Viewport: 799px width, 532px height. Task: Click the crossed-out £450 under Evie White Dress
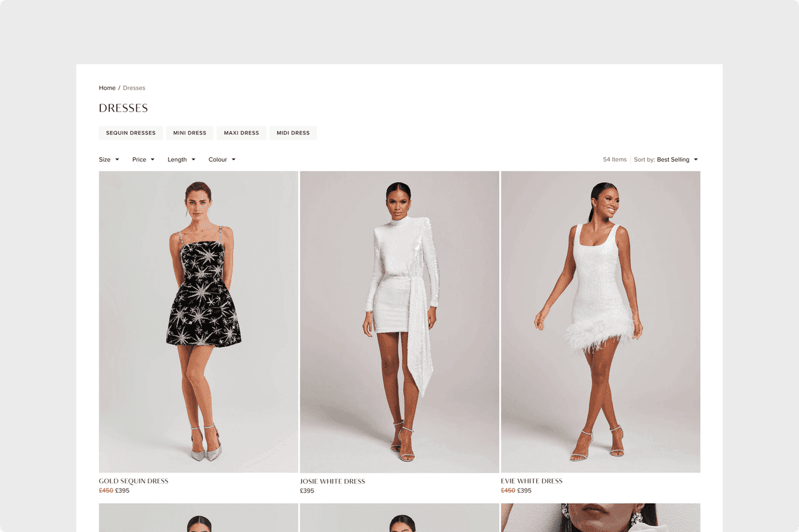pyautogui.click(x=508, y=491)
